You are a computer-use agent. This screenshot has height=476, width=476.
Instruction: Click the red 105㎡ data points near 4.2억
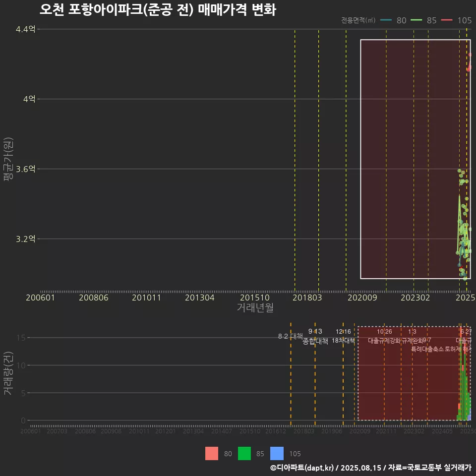coord(470,62)
